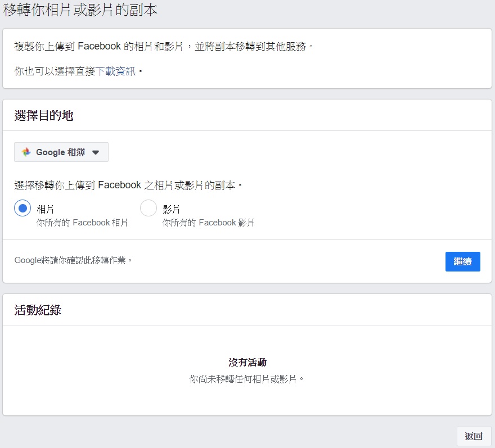Click the 選擇目的地 heading
This screenshot has height=448, width=495.
44,115
